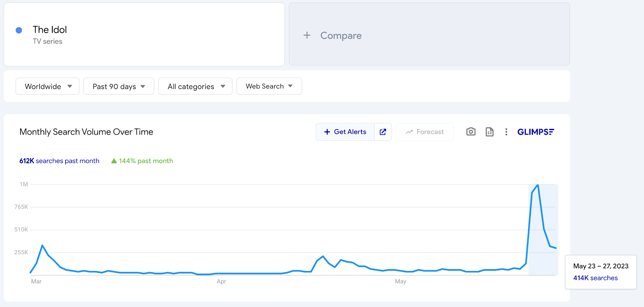Click the 510K y-axis label

coord(21,229)
